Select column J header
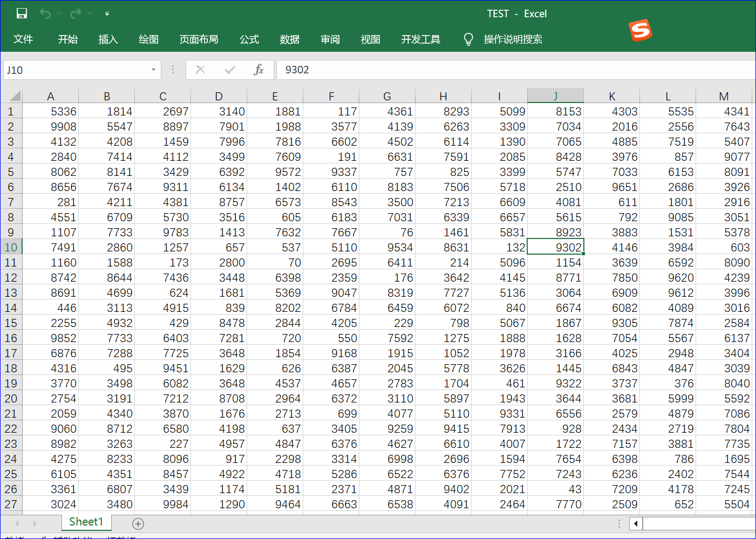Image resolution: width=756 pixels, height=539 pixels. tap(556, 96)
